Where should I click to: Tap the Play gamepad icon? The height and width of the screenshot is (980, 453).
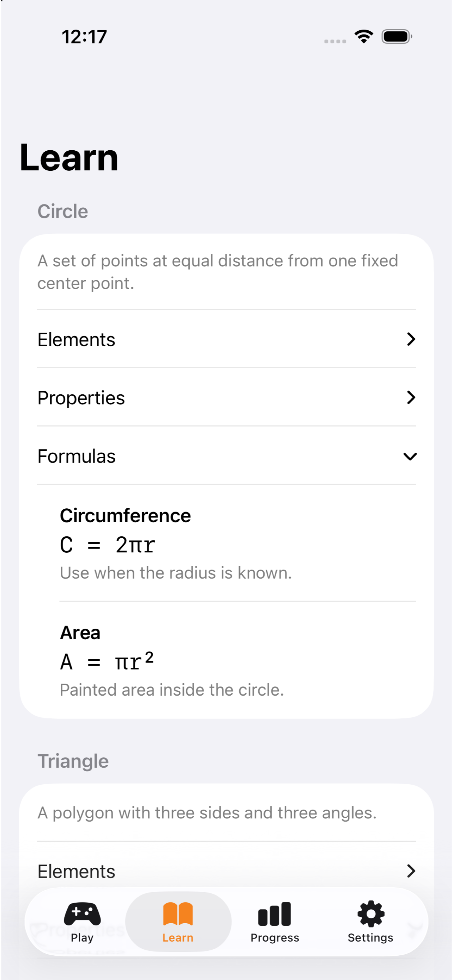pos(82,913)
